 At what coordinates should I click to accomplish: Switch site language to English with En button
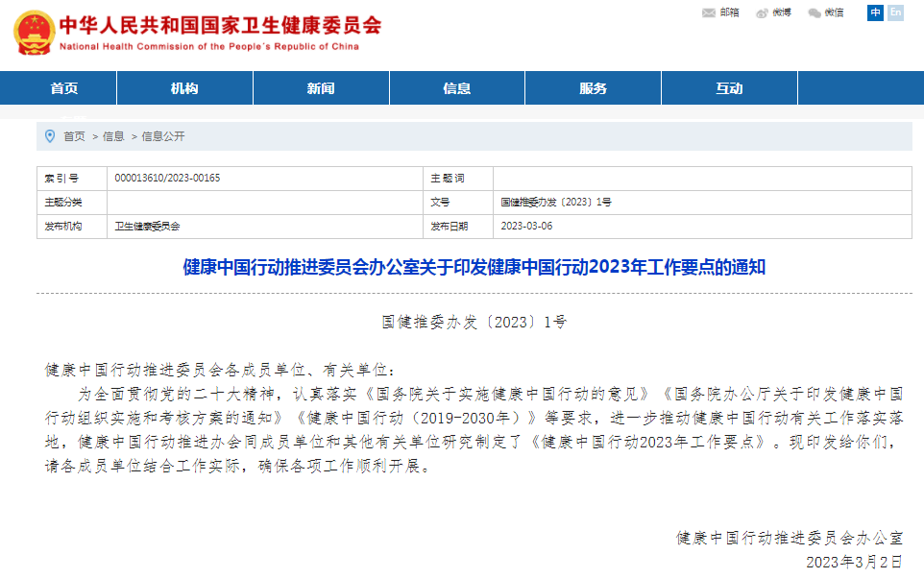click(896, 13)
